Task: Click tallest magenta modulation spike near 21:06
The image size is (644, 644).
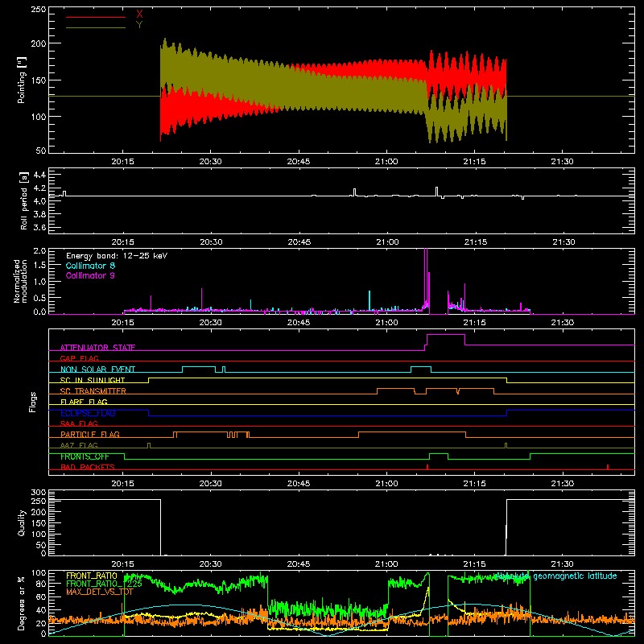Action: point(426,281)
